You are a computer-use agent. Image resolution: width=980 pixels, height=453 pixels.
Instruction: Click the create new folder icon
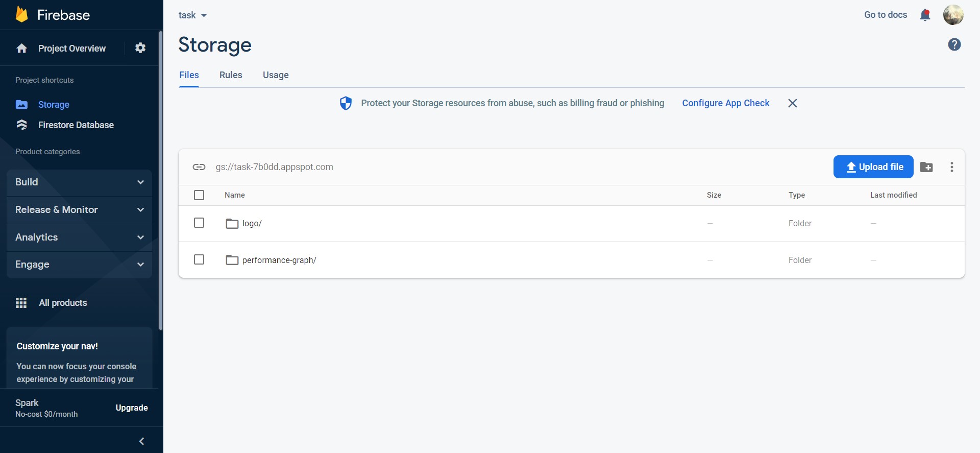click(x=926, y=167)
